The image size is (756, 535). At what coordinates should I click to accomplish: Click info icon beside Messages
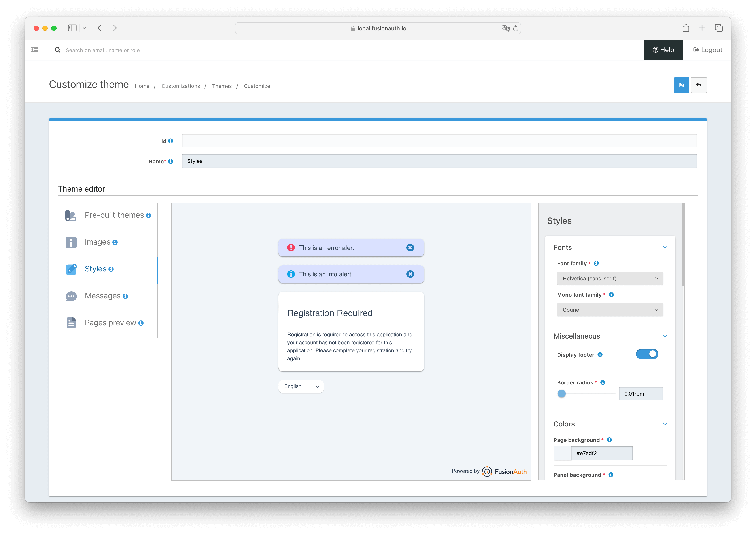point(125,296)
